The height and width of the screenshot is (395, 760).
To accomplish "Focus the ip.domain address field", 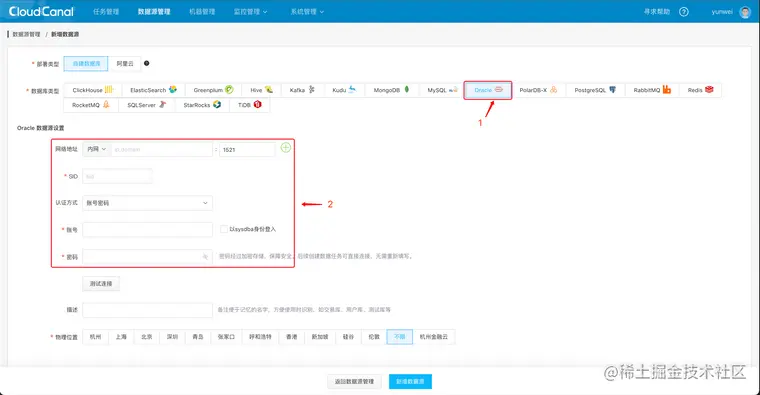I will 161,149.
